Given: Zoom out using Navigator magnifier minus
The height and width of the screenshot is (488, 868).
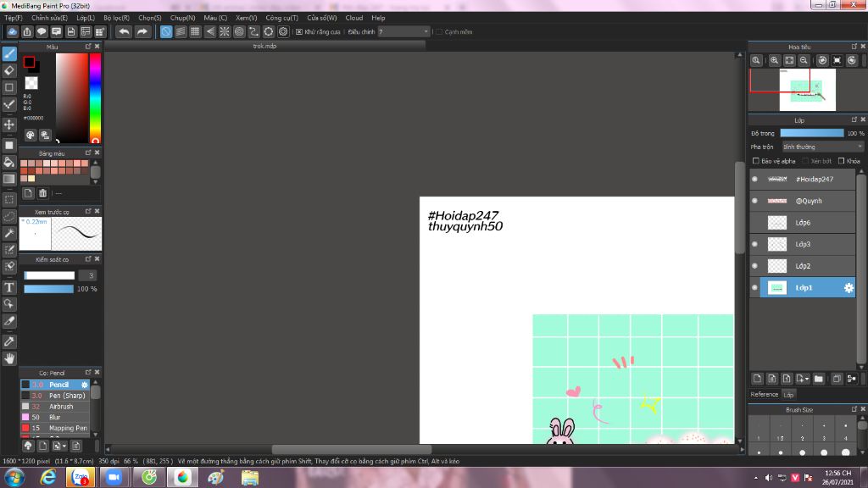Looking at the screenshot, I should pos(804,60).
